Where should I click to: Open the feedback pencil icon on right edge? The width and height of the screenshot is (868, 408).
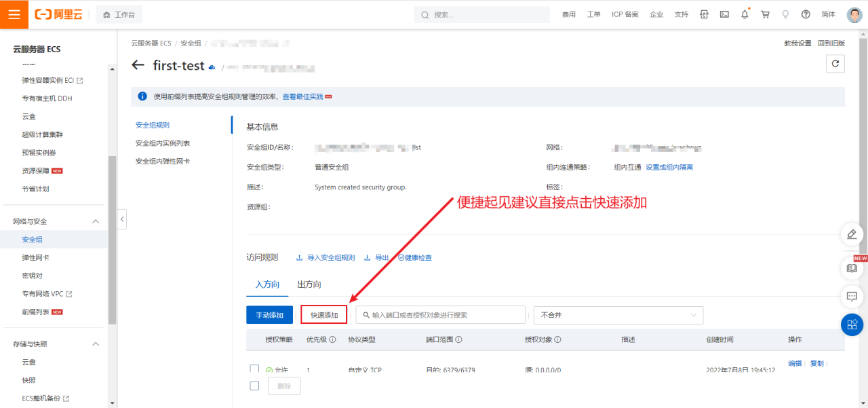tap(852, 234)
